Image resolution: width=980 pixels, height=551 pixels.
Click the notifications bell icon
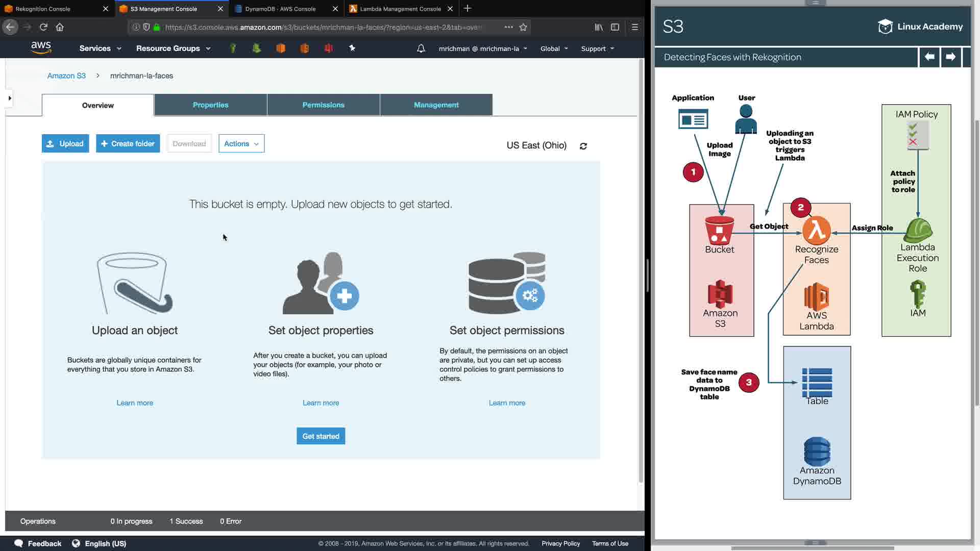coord(421,48)
